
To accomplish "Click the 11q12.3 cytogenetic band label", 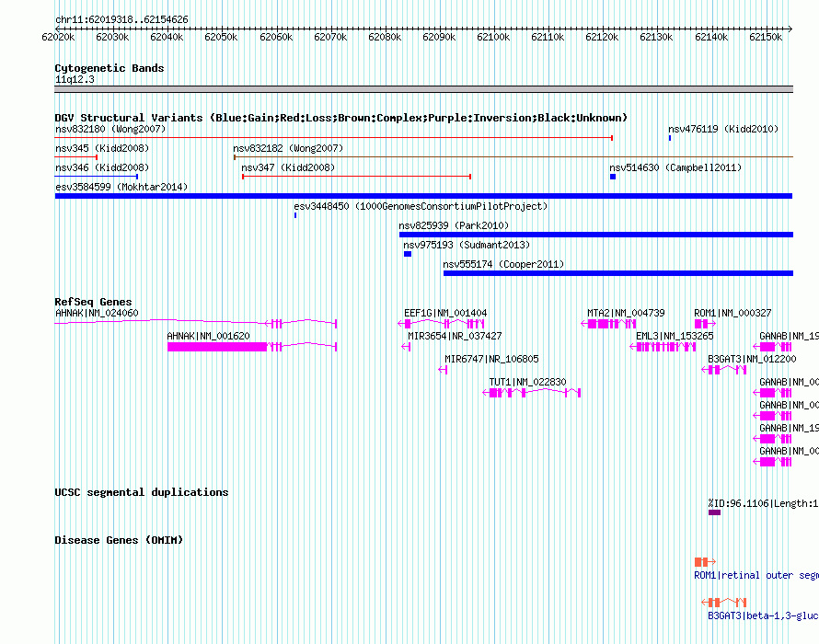I will pyautogui.click(x=75, y=79).
